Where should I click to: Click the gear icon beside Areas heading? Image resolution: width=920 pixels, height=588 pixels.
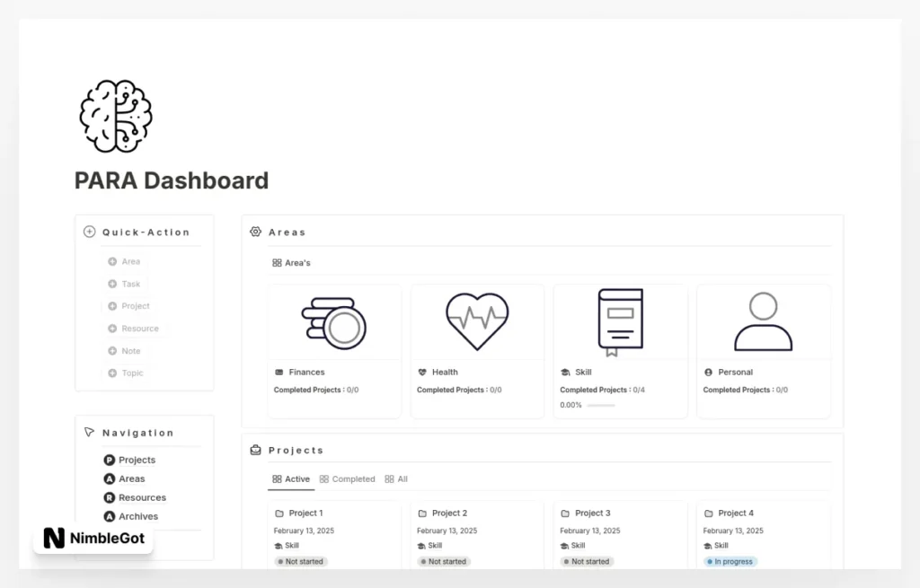256,231
